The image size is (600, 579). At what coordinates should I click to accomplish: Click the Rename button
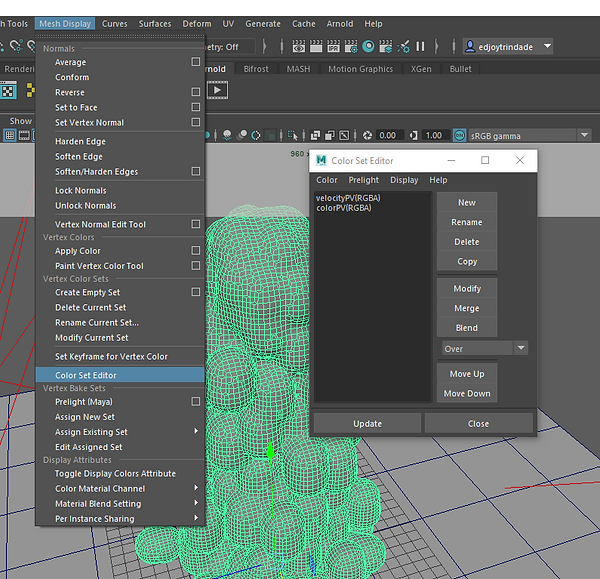click(467, 222)
